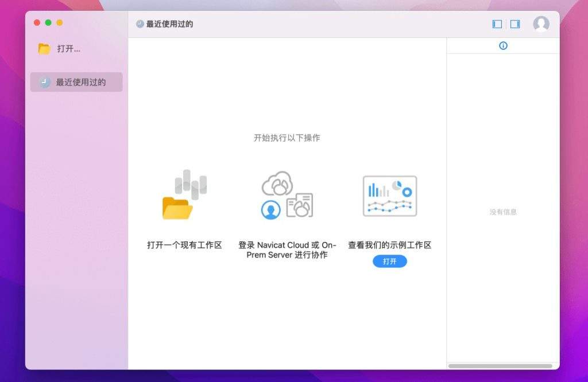Click the yellow folder icon in the sidebar
588x382 pixels.
44,49
